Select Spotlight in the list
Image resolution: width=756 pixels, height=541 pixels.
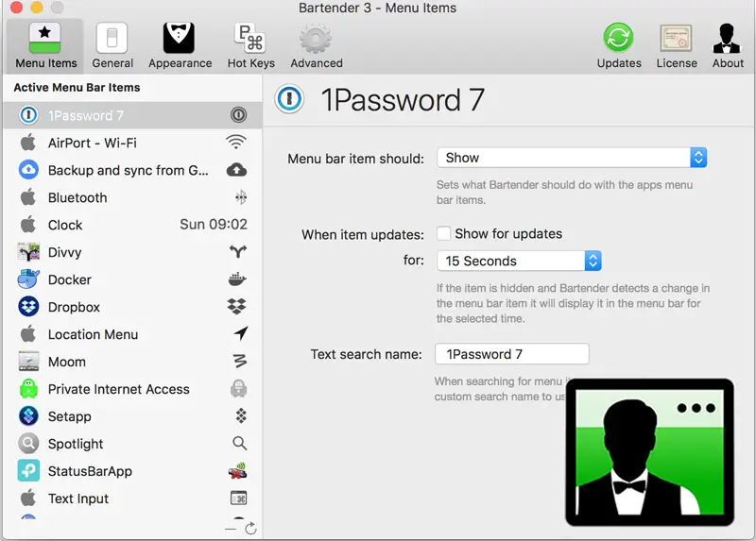[x=132, y=444]
